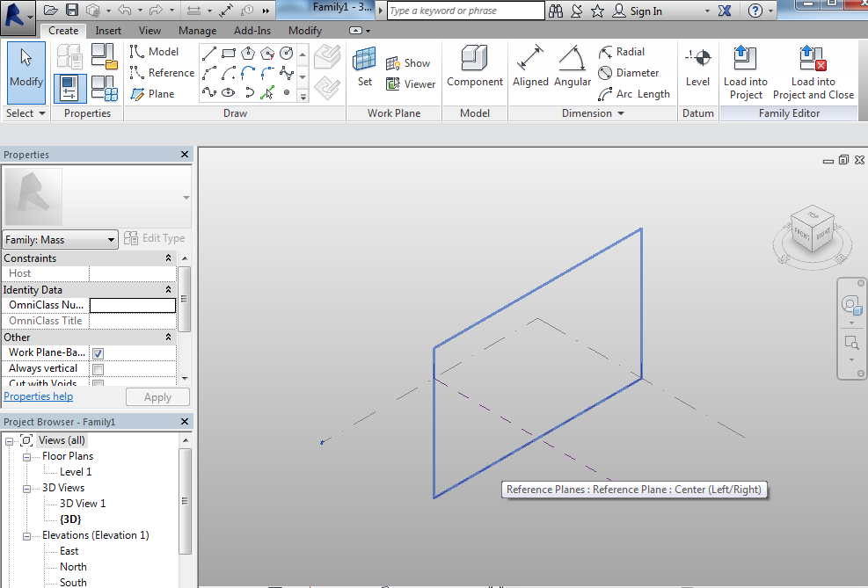This screenshot has height=588, width=868.
Task: Open the Manage ribbon tab
Action: point(197,31)
